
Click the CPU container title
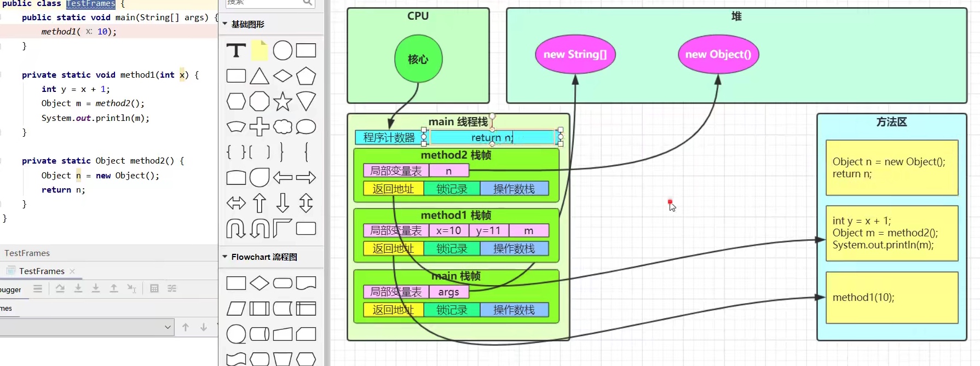[x=418, y=16]
